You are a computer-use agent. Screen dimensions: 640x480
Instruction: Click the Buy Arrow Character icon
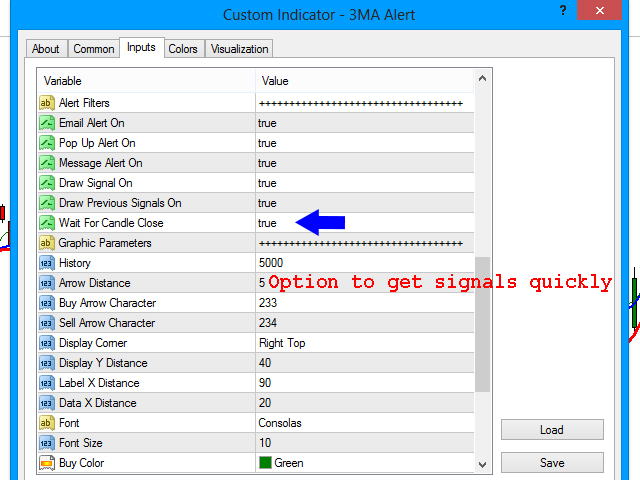pyautogui.click(x=47, y=303)
